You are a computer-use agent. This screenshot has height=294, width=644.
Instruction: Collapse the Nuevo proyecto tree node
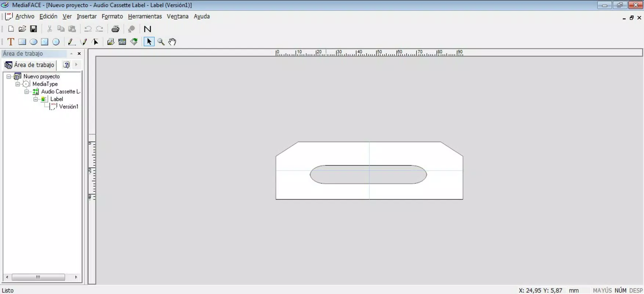9,76
